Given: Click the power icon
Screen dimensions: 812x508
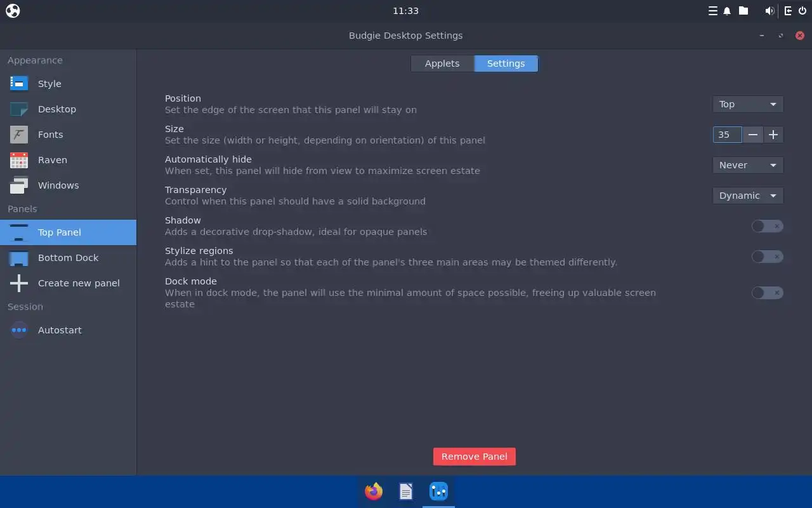Looking at the screenshot, I should [802, 11].
